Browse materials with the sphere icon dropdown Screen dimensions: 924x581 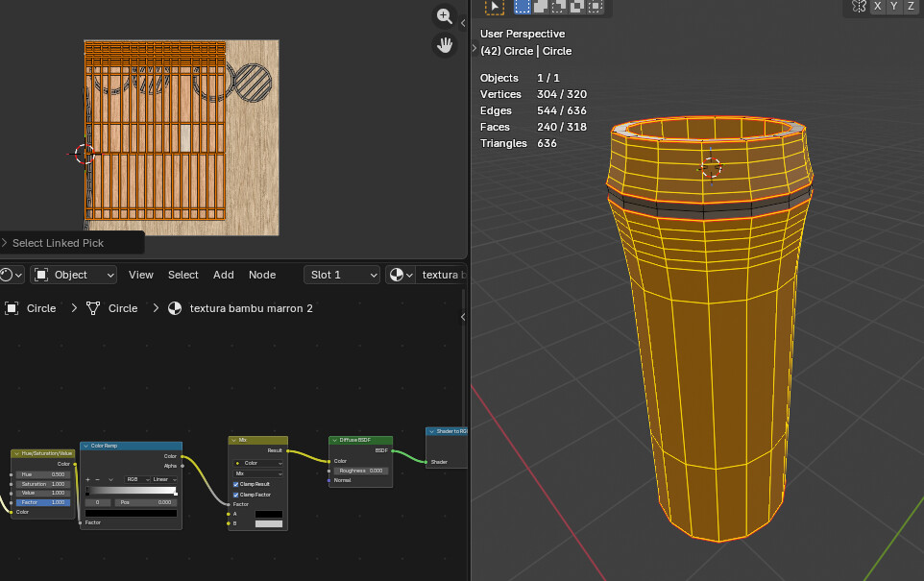coord(401,275)
